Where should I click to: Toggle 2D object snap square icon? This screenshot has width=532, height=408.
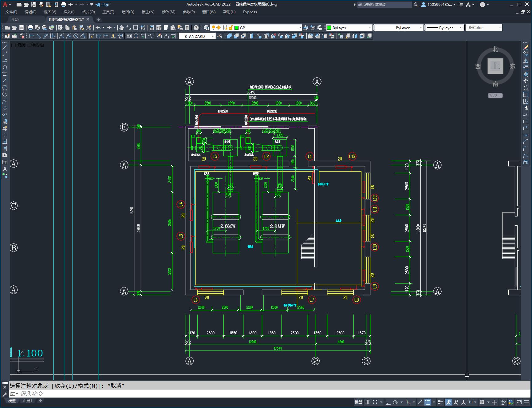click(428, 402)
